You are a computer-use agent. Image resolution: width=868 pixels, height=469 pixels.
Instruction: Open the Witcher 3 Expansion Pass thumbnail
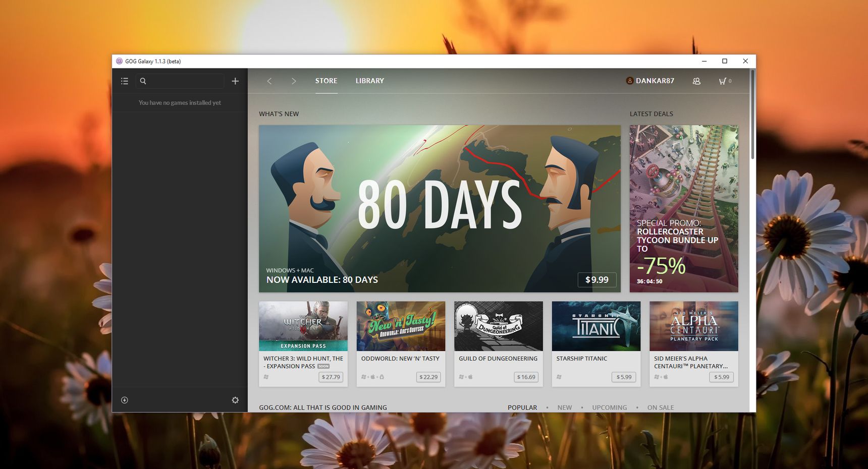pyautogui.click(x=303, y=326)
